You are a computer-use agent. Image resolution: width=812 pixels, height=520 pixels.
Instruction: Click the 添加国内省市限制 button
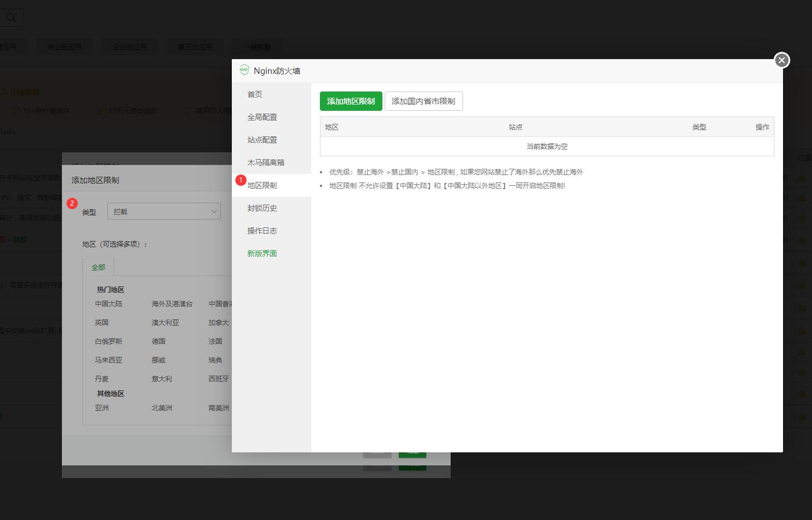423,101
